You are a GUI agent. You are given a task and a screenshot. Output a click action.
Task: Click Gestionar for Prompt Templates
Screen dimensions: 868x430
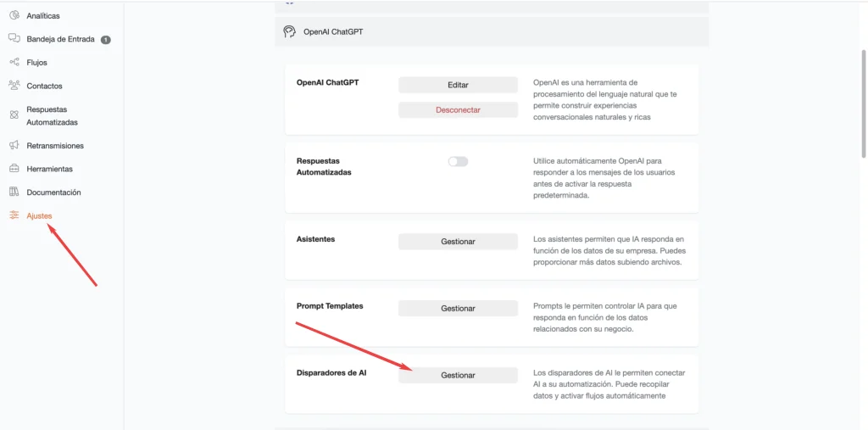coord(458,308)
